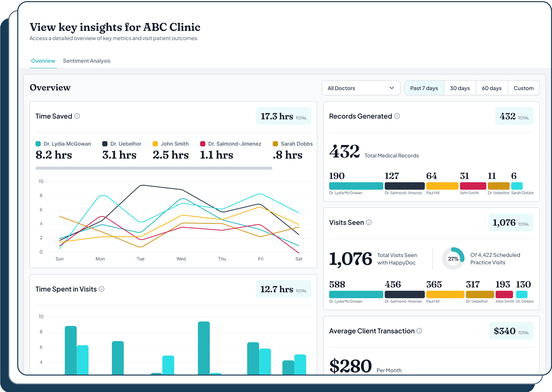
Task: Enable the Past 7 days filter
Action: [424, 88]
